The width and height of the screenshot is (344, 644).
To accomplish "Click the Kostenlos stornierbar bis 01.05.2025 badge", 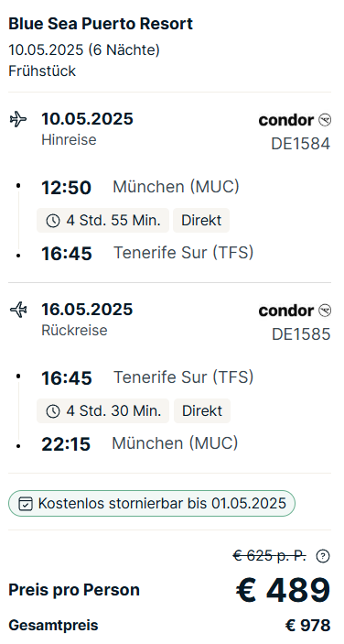I will [x=152, y=503].
